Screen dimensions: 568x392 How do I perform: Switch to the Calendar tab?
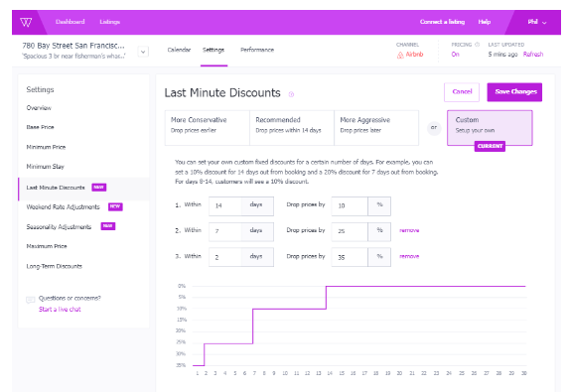pos(179,50)
